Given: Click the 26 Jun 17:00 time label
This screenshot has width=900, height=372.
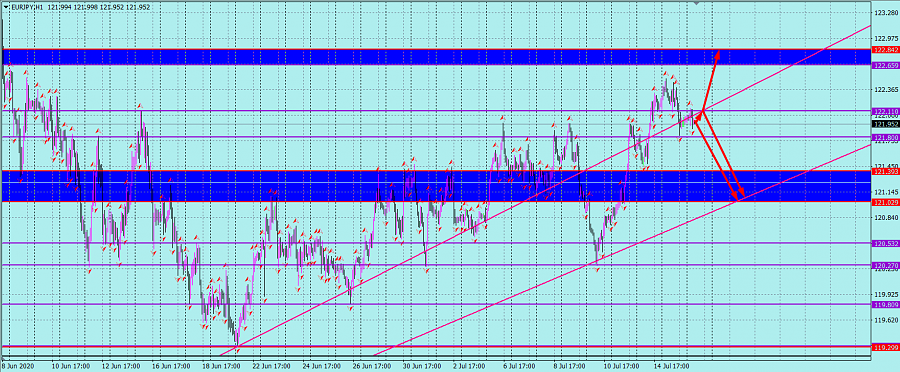Looking at the screenshot, I should pos(371,365).
